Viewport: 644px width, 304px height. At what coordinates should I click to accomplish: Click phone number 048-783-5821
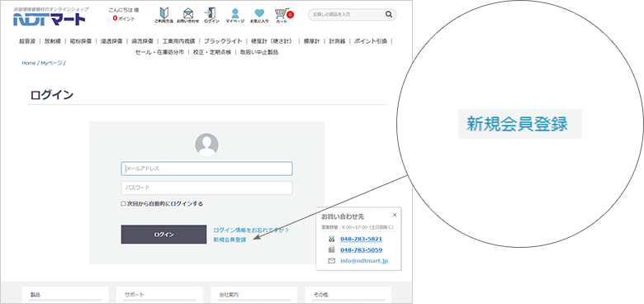pos(361,239)
